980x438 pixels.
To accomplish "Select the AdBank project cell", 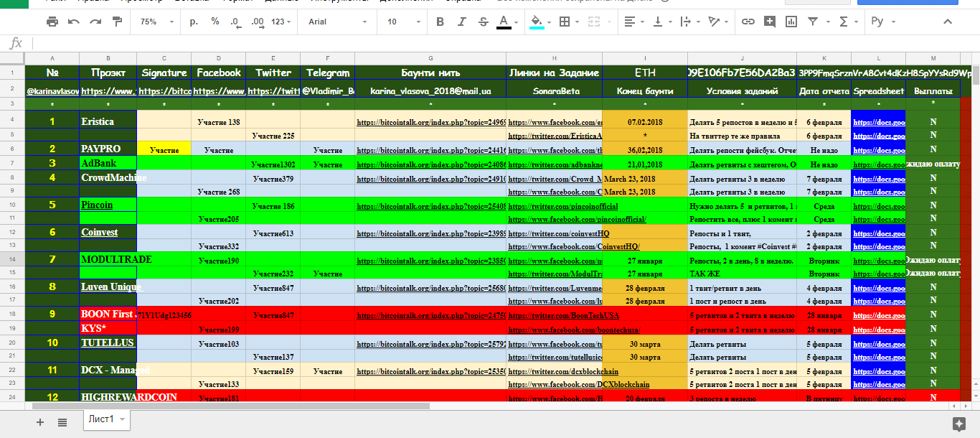I will coord(108,163).
